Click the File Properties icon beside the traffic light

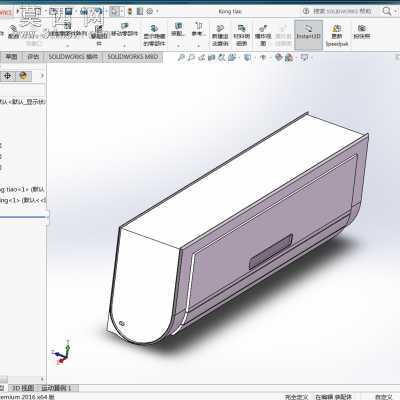(x=140, y=11)
